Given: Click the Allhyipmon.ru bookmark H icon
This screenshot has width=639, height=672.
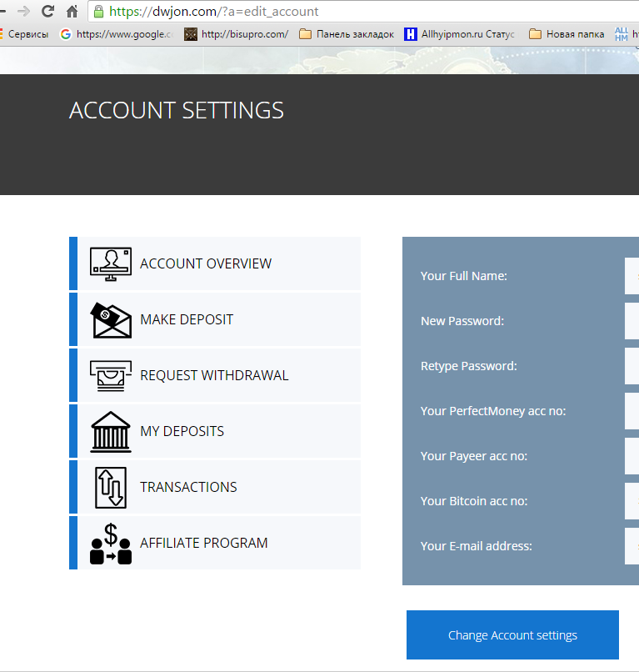Looking at the screenshot, I should (410, 34).
